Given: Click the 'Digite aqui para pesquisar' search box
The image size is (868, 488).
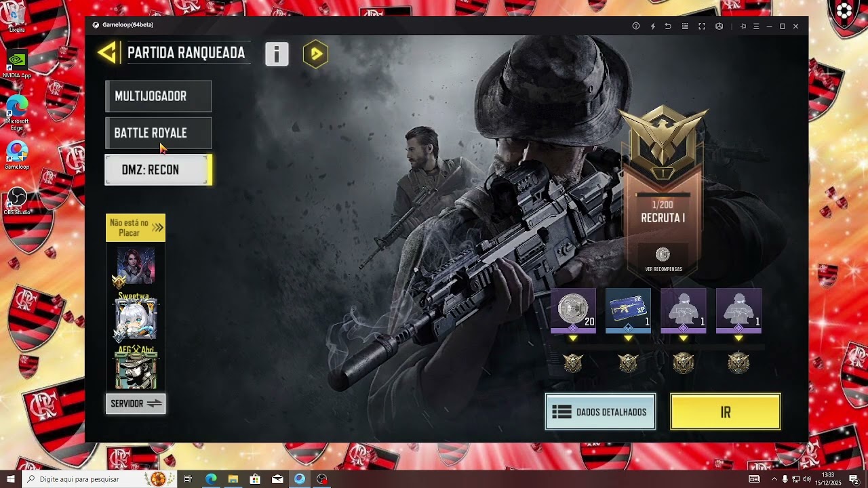Looking at the screenshot, I should [100, 479].
